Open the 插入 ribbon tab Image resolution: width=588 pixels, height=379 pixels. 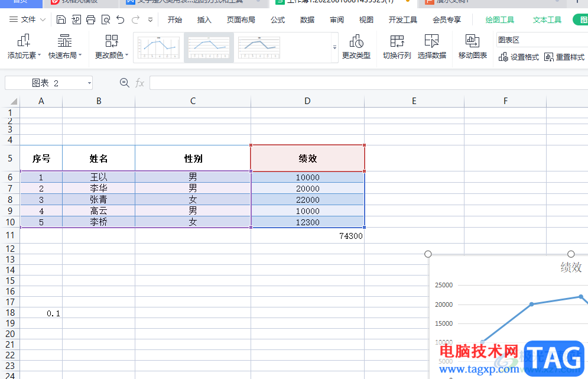coord(204,20)
